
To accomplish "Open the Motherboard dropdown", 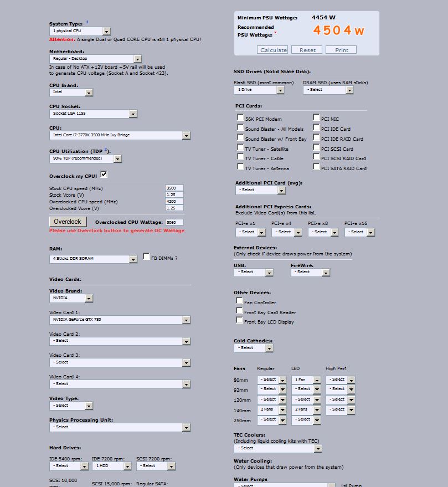I will point(96,59).
